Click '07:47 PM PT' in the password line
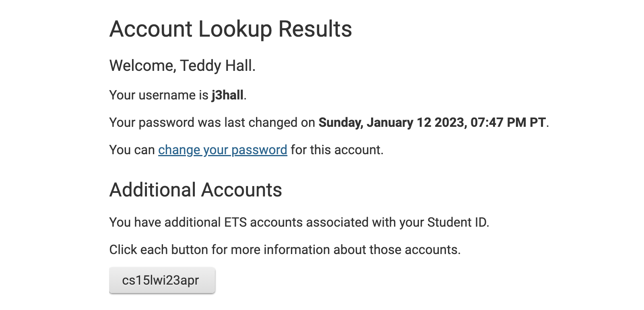 click(x=508, y=122)
